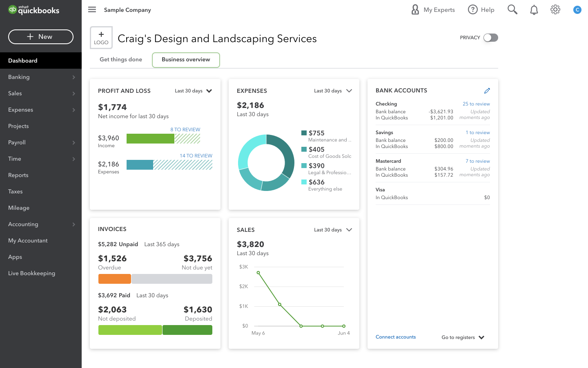Open the hamburger navigation menu

point(92,9)
